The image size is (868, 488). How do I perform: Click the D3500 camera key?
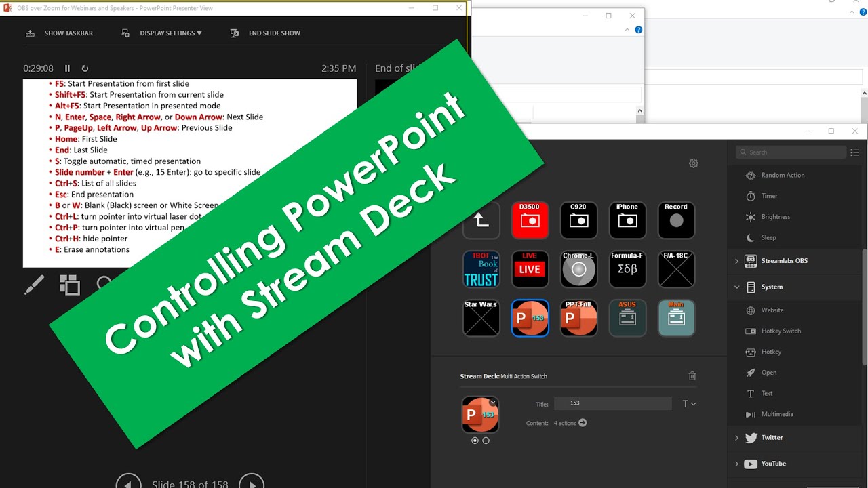pos(530,220)
